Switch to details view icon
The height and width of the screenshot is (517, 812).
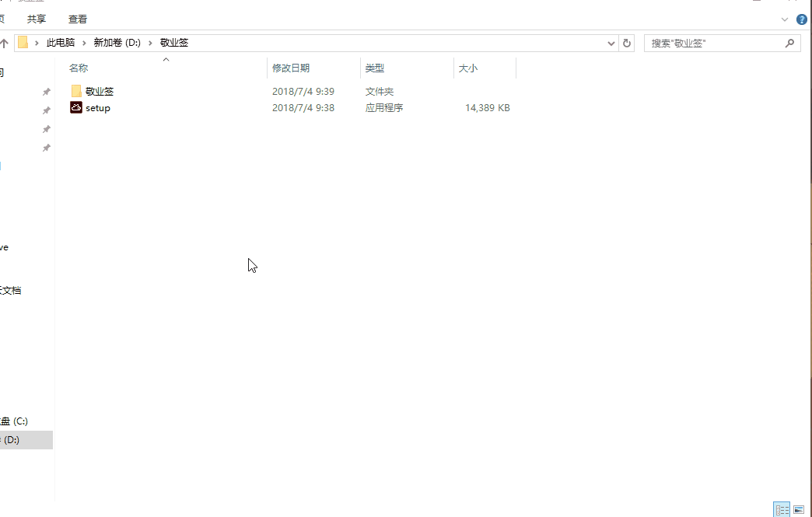tap(782, 510)
